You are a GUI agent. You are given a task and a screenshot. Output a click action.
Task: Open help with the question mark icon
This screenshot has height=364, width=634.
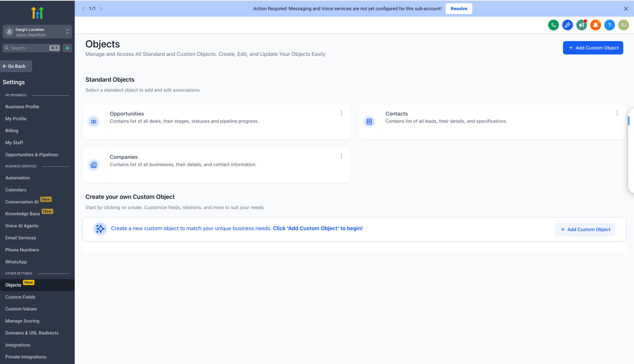(610, 25)
